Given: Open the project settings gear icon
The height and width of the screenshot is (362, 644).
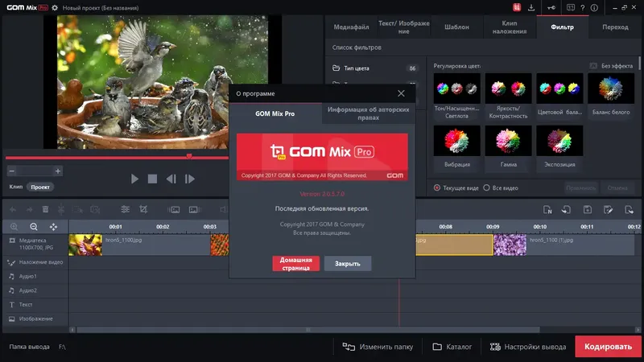Looking at the screenshot, I should pos(55,8).
